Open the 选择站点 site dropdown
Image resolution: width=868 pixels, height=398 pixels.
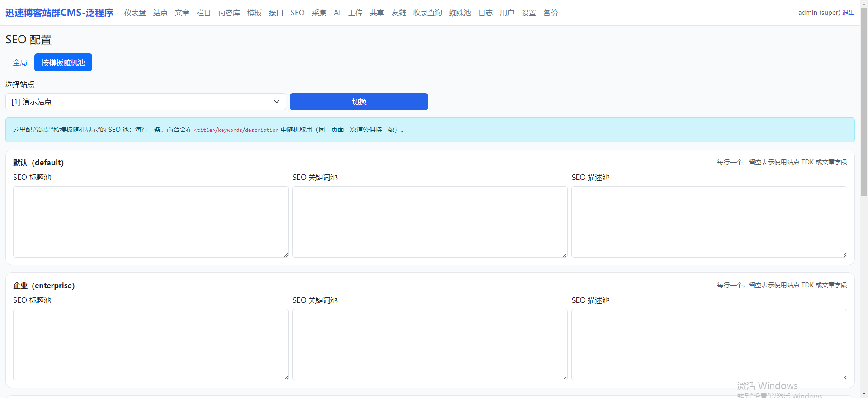click(x=145, y=102)
